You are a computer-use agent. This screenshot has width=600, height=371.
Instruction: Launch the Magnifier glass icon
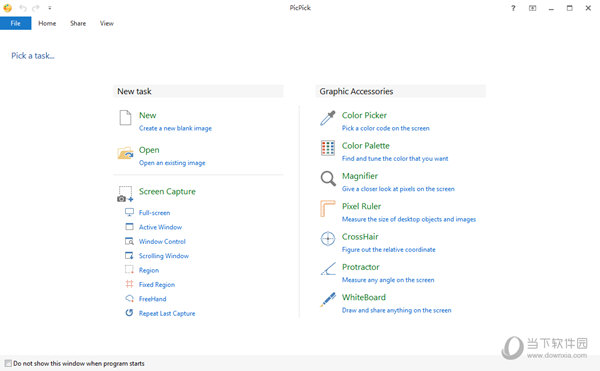point(328,179)
